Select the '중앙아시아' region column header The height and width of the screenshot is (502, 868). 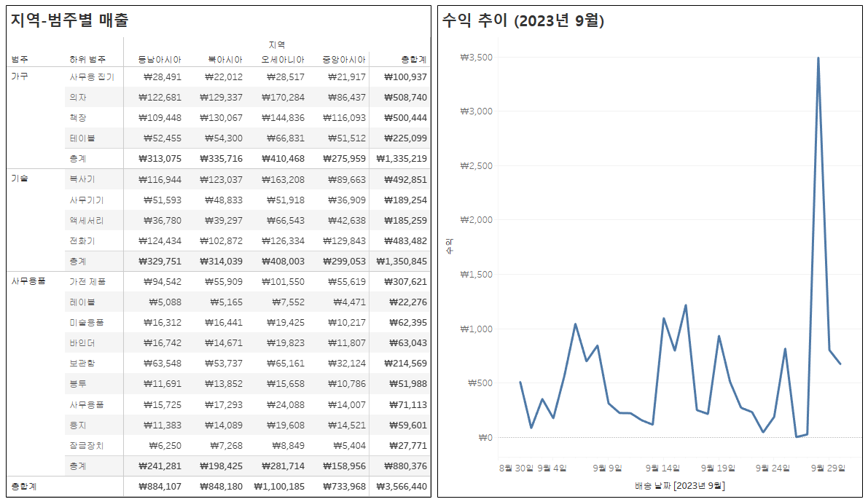pos(344,59)
